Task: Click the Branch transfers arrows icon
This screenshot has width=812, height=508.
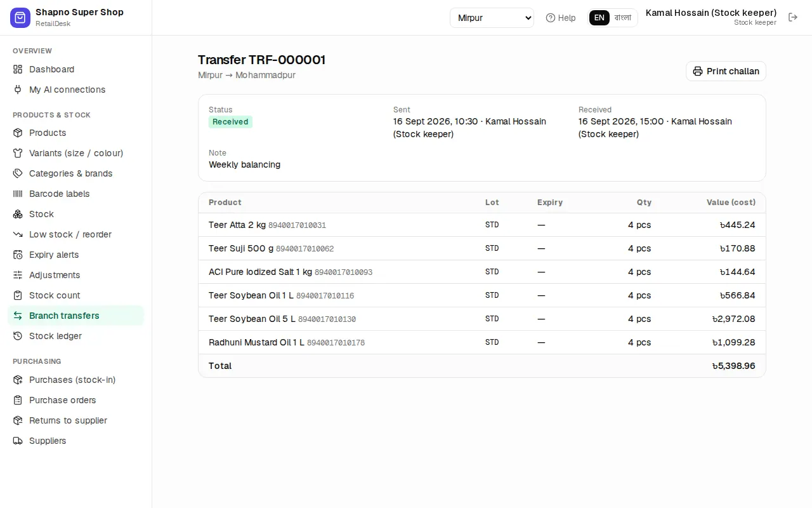Action: point(18,316)
